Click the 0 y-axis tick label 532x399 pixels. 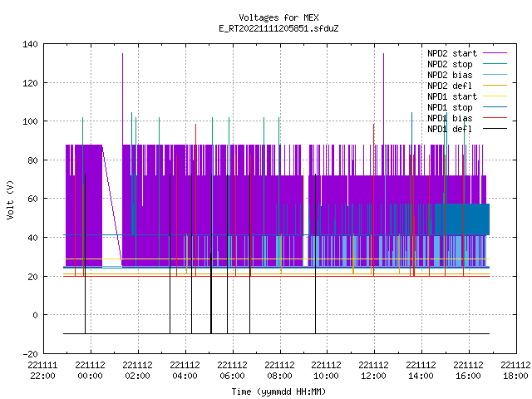click(x=35, y=315)
